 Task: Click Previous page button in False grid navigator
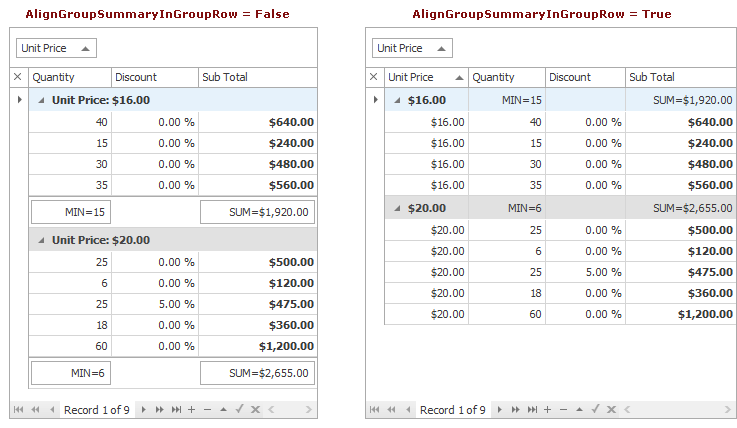click(35, 410)
